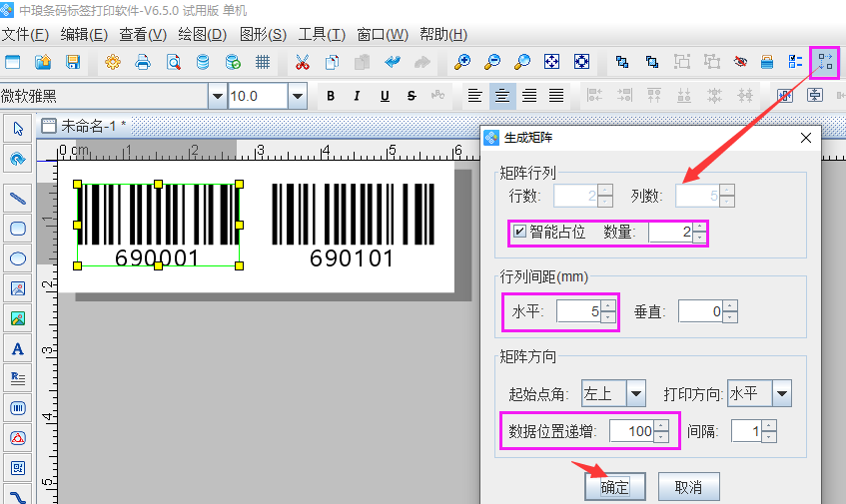Select the insert image tool
Screen dimensions: 846x504
[x=18, y=288]
